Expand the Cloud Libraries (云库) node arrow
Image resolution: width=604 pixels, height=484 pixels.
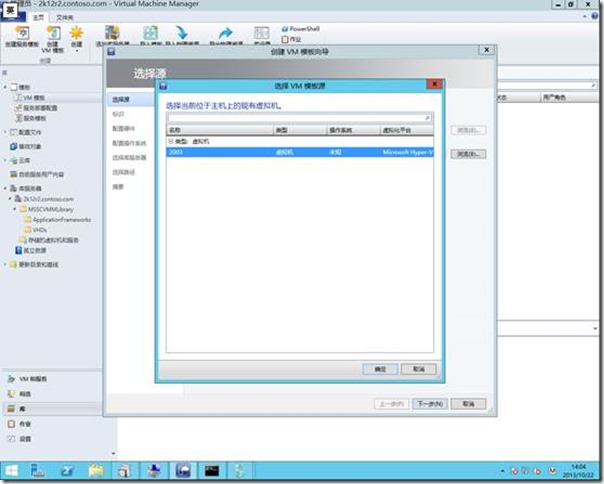coord(5,160)
